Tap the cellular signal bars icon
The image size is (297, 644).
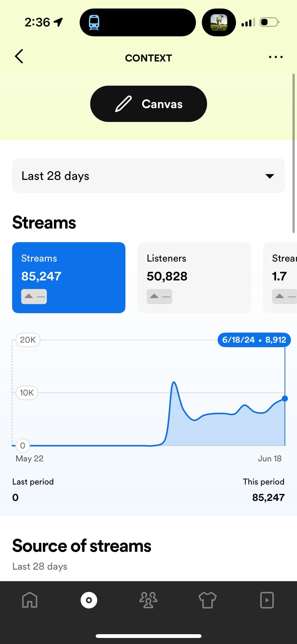click(x=248, y=22)
